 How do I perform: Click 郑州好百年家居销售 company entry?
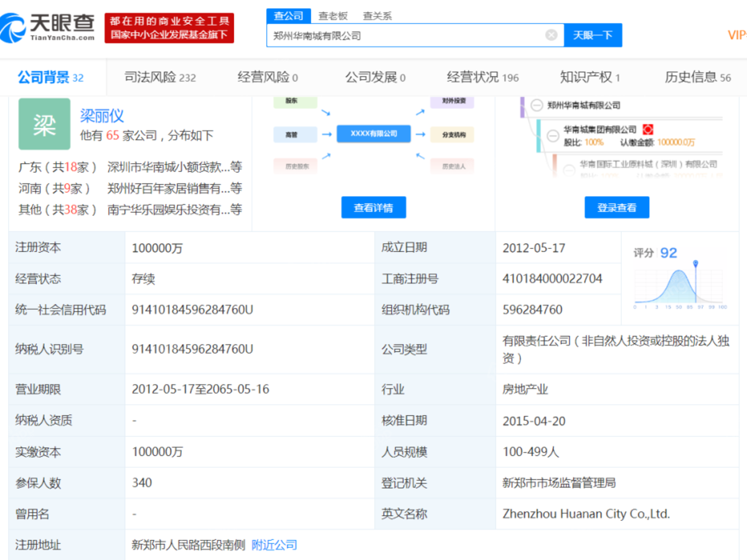click(x=174, y=189)
